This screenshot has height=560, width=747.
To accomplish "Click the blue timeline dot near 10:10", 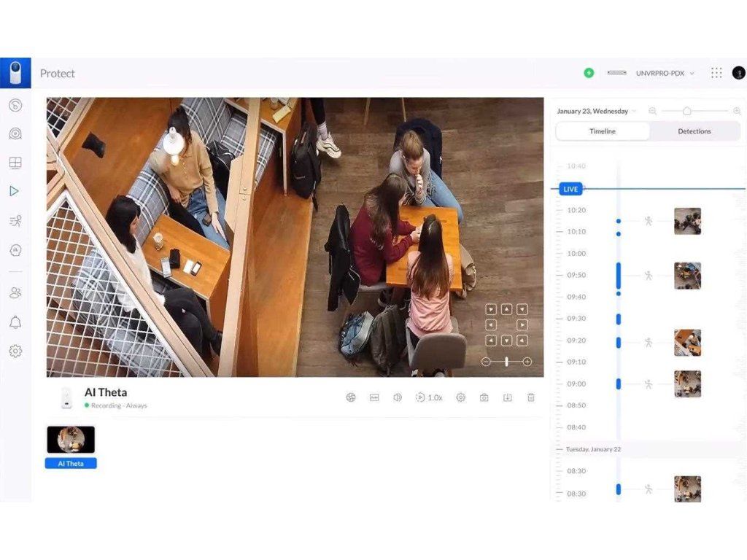I will point(619,234).
